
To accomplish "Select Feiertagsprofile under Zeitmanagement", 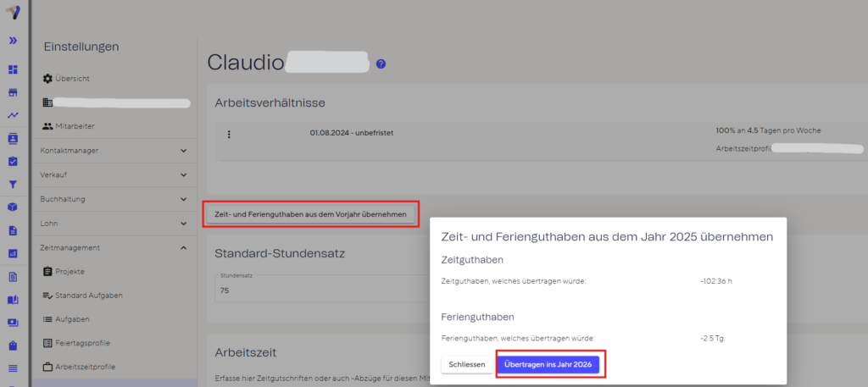I will coord(82,343).
